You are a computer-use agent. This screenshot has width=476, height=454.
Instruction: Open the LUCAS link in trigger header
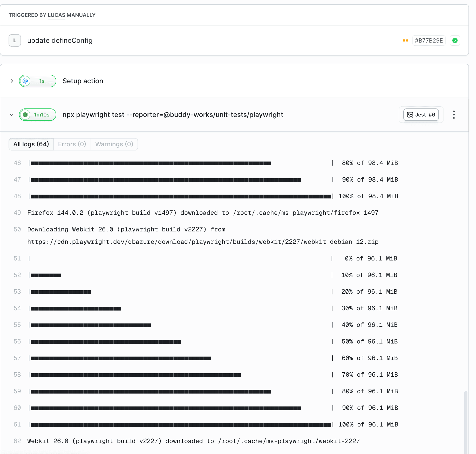56,15
